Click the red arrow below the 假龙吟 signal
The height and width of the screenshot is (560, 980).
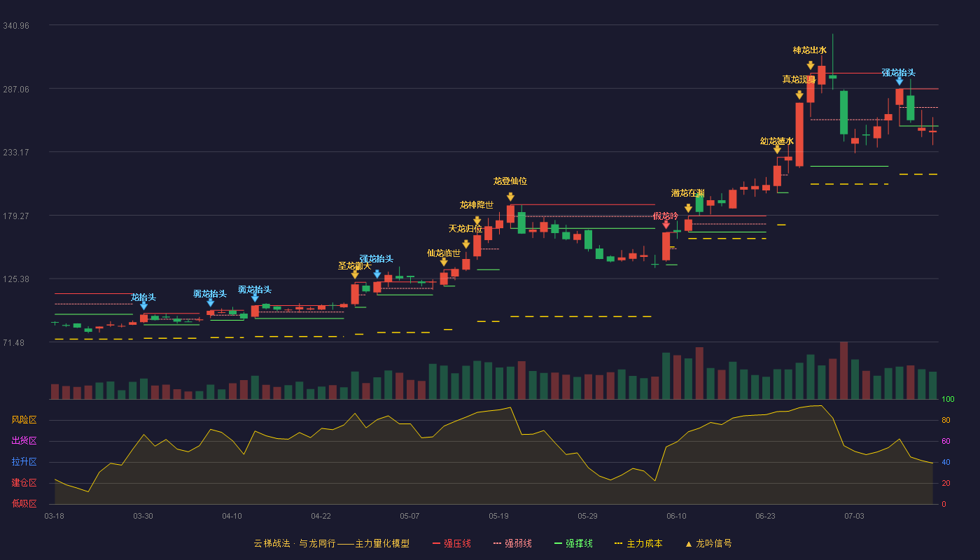[666, 225]
